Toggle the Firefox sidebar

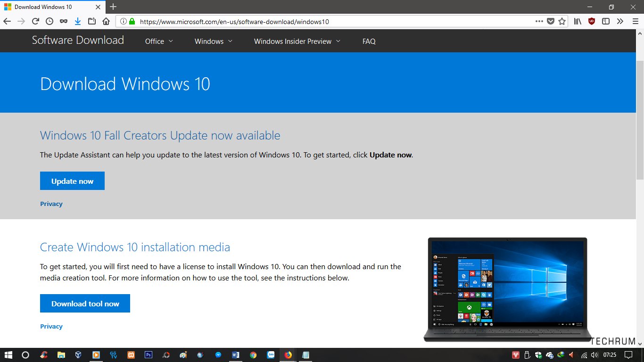coord(606,21)
